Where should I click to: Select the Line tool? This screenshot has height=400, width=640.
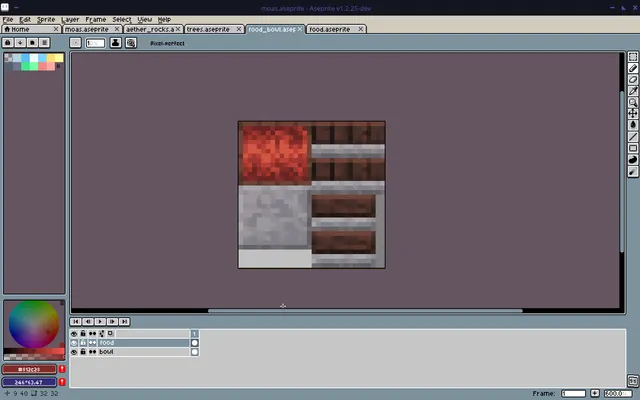pyautogui.click(x=633, y=137)
